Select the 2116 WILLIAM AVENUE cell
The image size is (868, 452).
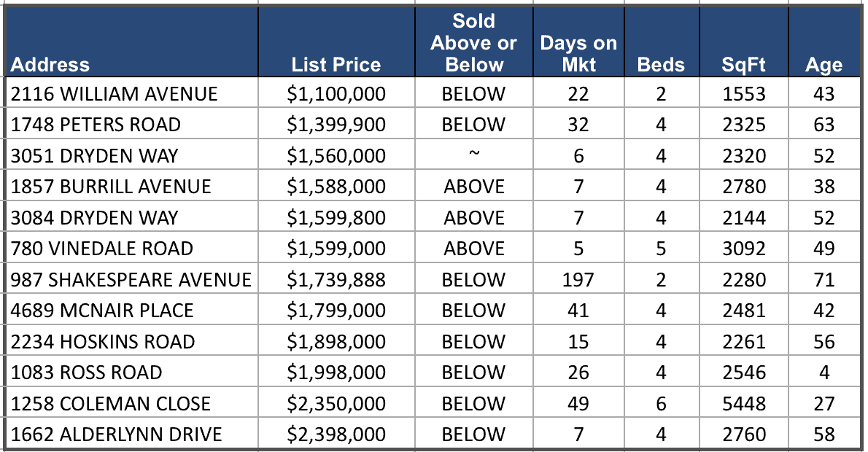coord(115,94)
